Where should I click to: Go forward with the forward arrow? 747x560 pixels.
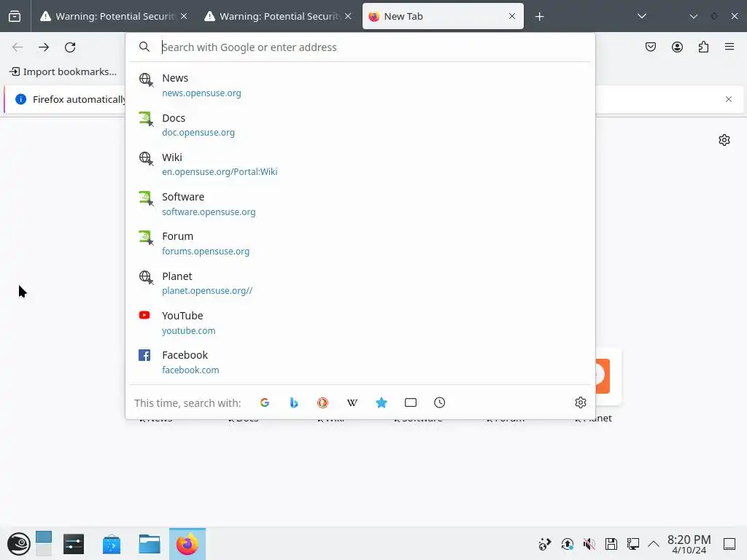(44, 47)
